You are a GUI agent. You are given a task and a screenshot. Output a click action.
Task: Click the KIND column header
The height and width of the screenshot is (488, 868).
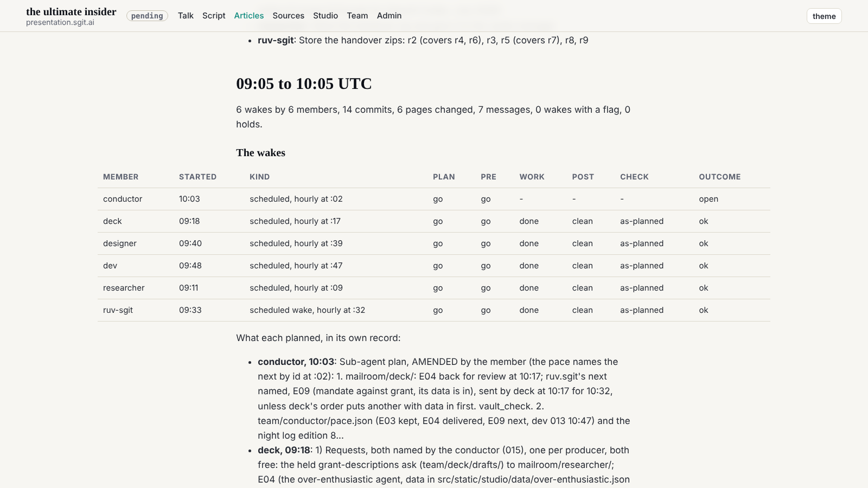coord(260,177)
